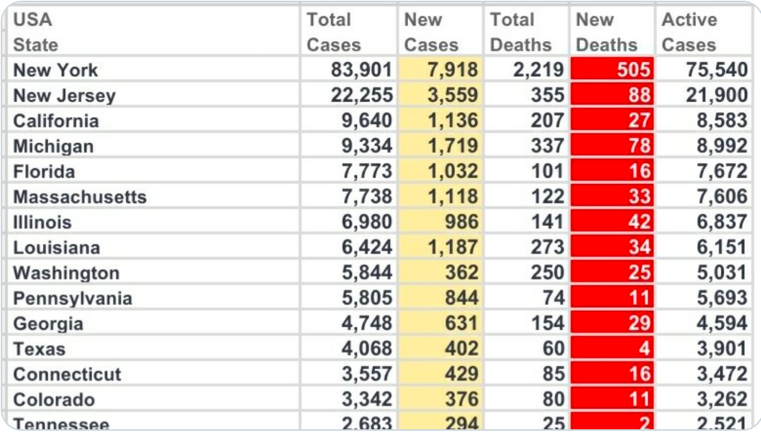Click the New Jersey state name
The height and width of the screenshot is (433, 761).
pos(64,96)
